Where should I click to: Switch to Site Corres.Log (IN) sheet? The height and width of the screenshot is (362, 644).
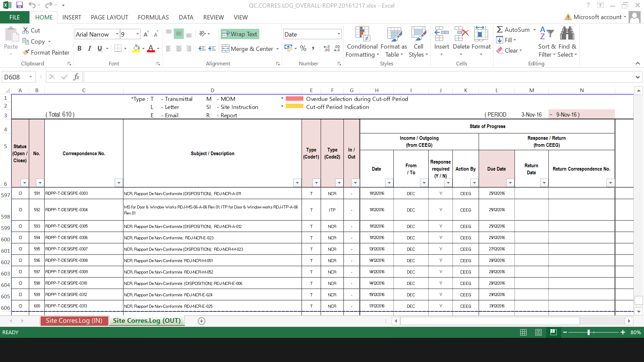tap(74, 321)
